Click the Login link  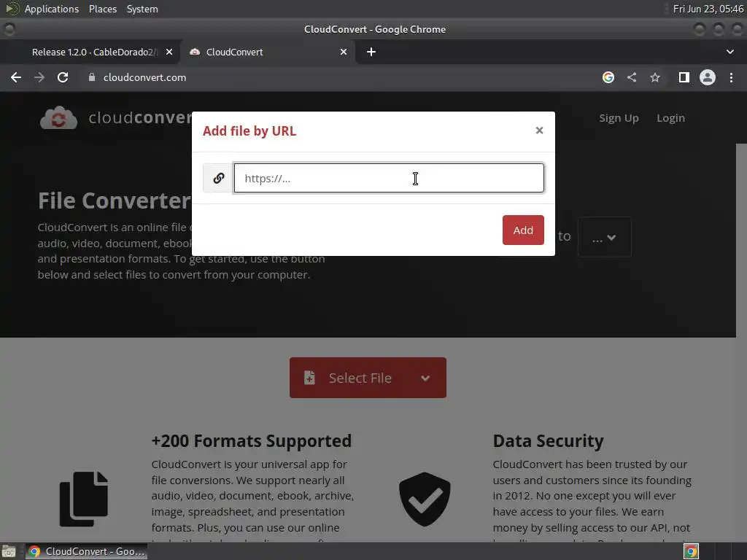[x=670, y=118]
